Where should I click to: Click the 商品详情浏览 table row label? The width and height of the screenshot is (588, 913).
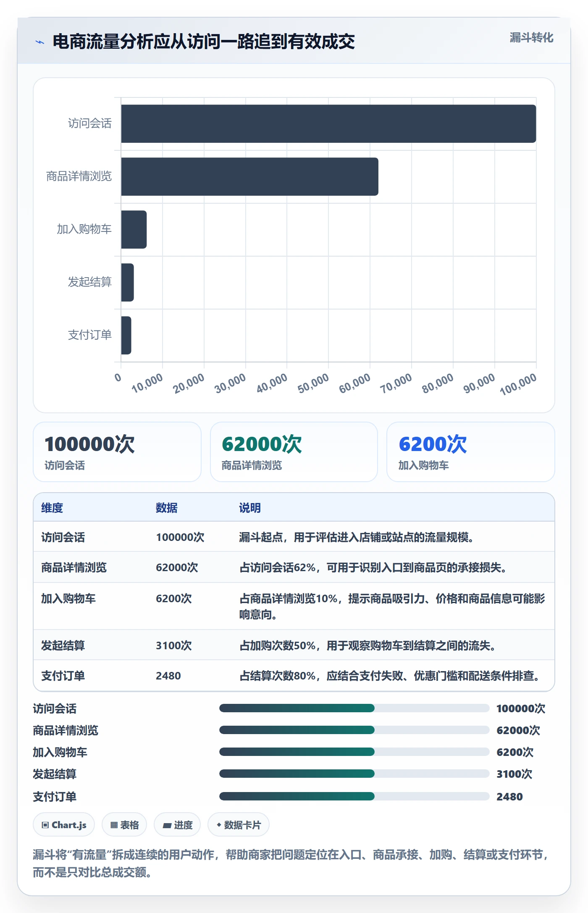tap(74, 567)
